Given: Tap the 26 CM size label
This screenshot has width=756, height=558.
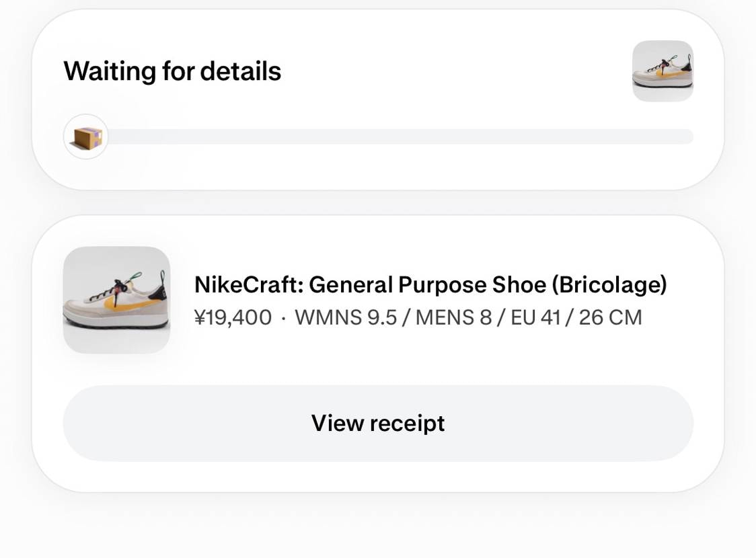Looking at the screenshot, I should coord(610,317).
